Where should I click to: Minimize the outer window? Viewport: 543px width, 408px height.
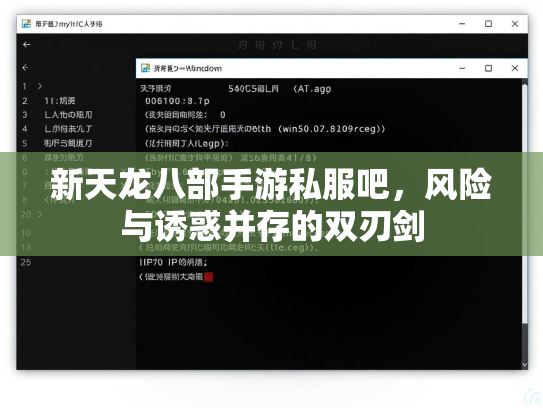tap(462, 24)
